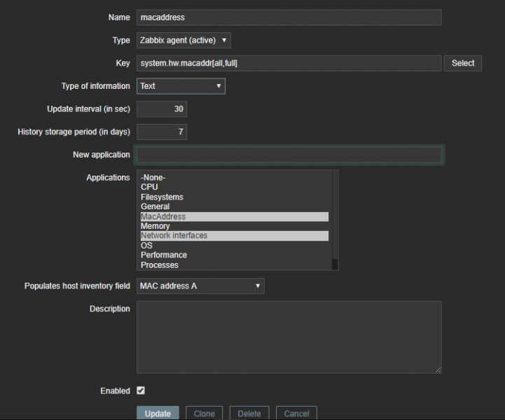The image size is (505, 420).
Task: Click inside the Description text area
Action: pos(289,337)
